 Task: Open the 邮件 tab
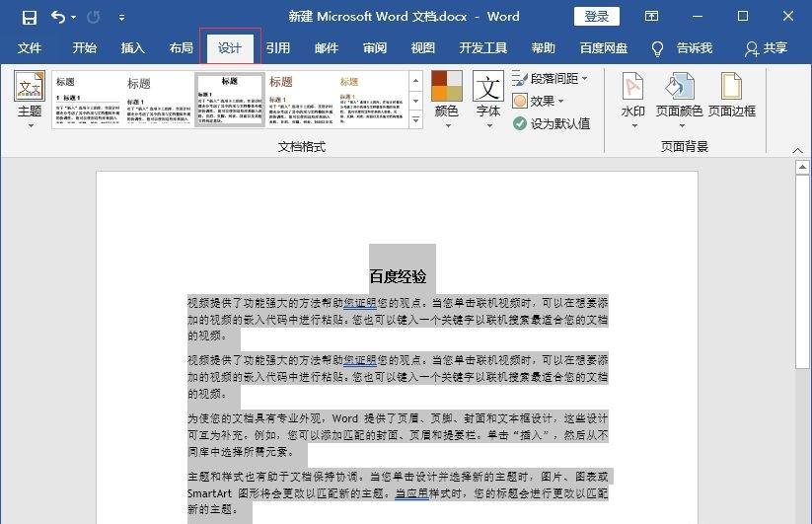click(327, 48)
